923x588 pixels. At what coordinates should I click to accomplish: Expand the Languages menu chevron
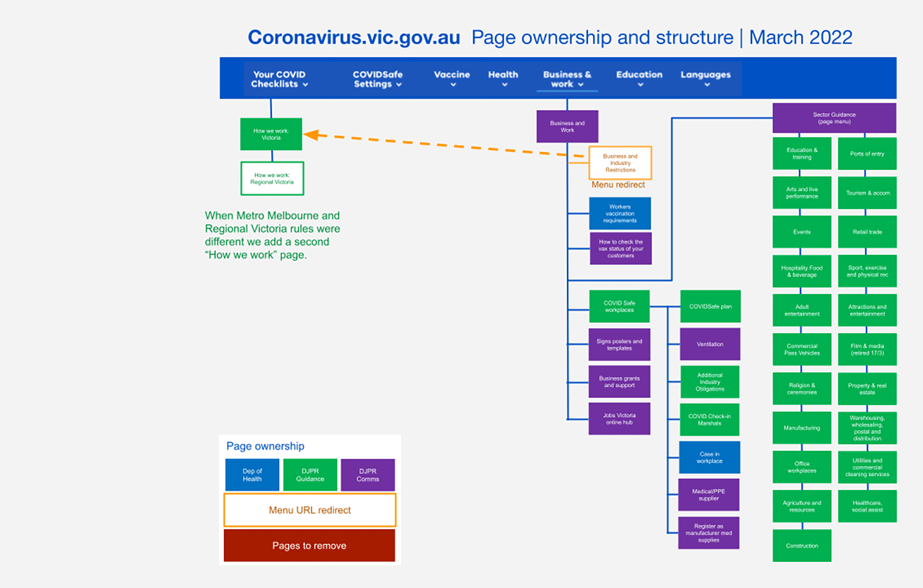[707, 85]
